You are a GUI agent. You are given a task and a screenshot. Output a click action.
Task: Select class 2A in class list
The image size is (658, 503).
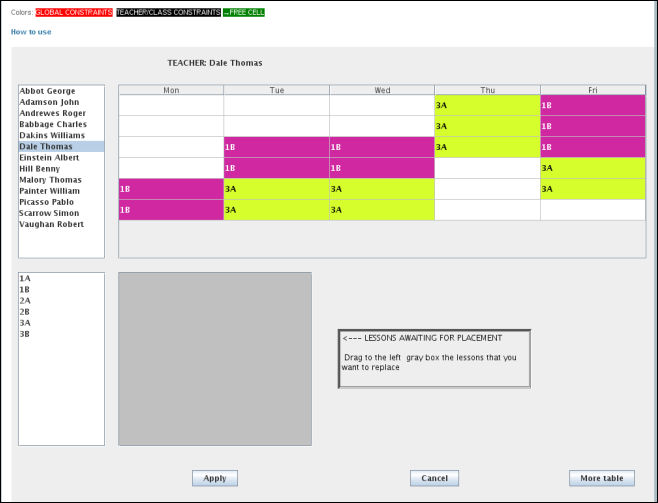[61, 301]
